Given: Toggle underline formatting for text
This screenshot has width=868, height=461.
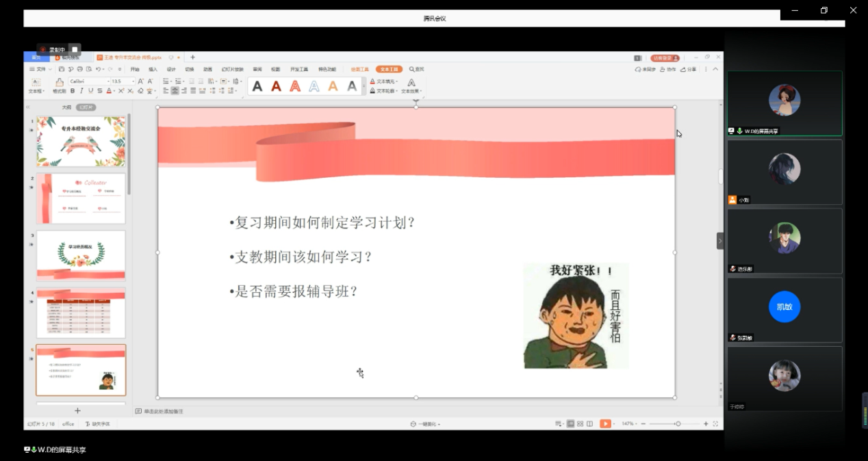Looking at the screenshot, I should 90,90.
